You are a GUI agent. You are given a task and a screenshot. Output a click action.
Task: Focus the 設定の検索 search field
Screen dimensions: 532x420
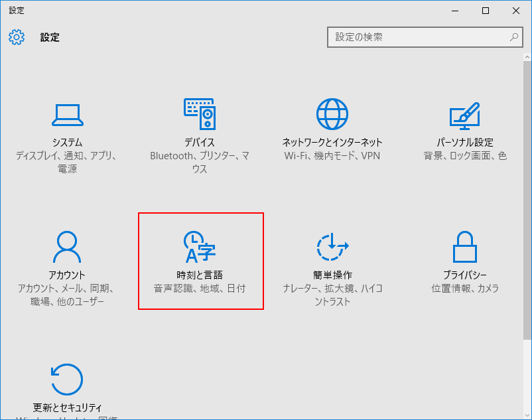pyautogui.click(x=418, y=37)
